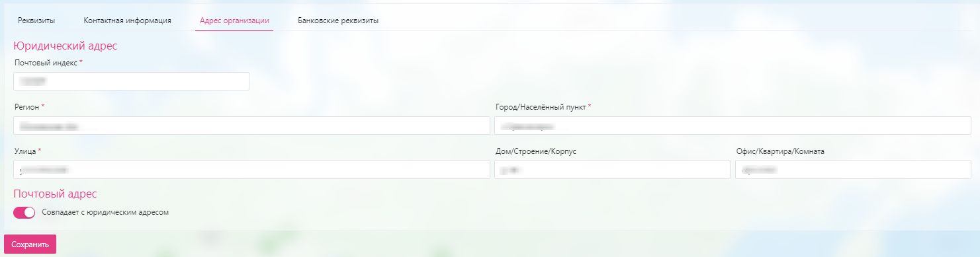Toggle Совпадает с юридическим адресом switch
980x257 pixels.
tap(24, 213)
